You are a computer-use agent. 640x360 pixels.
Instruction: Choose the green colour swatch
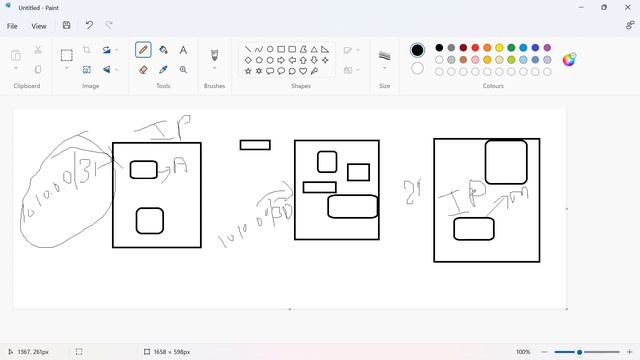tap(511, 48)
